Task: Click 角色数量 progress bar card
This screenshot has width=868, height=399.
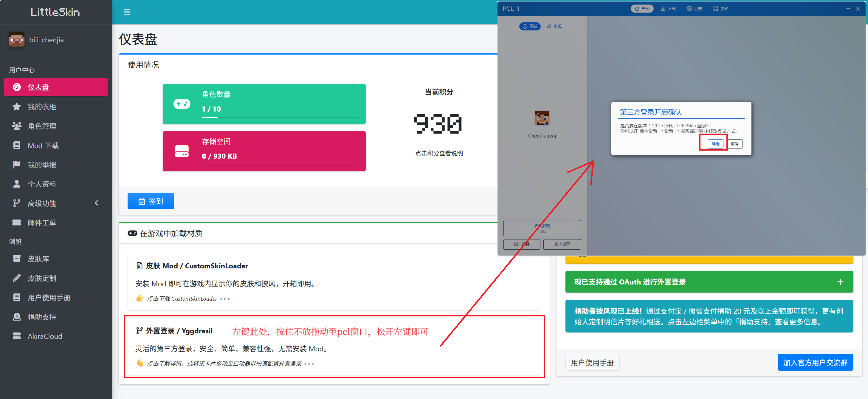Action: point(264,104)
